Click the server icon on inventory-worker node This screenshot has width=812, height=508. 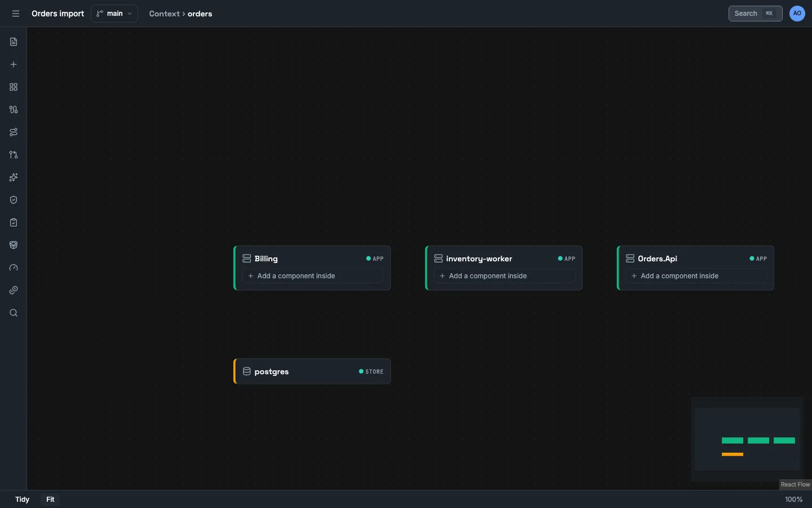click(438, 259)
